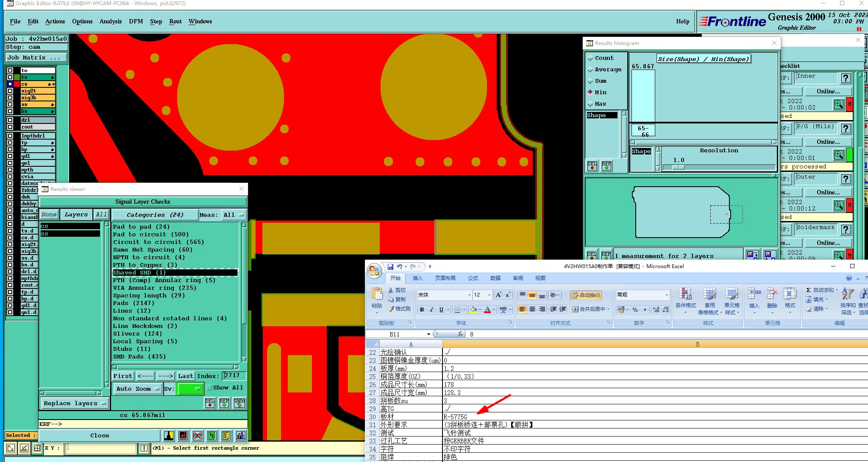Toggle visibility box for drl layer

point(10,120)
